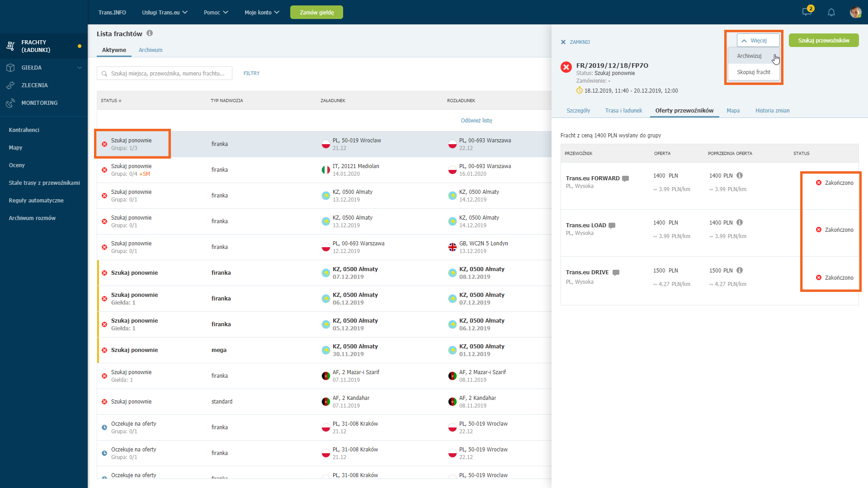Image resolution: width=868 pixels, height=488 pixels.
Task: Open the Mapa tab
Action: coord(733,111)
